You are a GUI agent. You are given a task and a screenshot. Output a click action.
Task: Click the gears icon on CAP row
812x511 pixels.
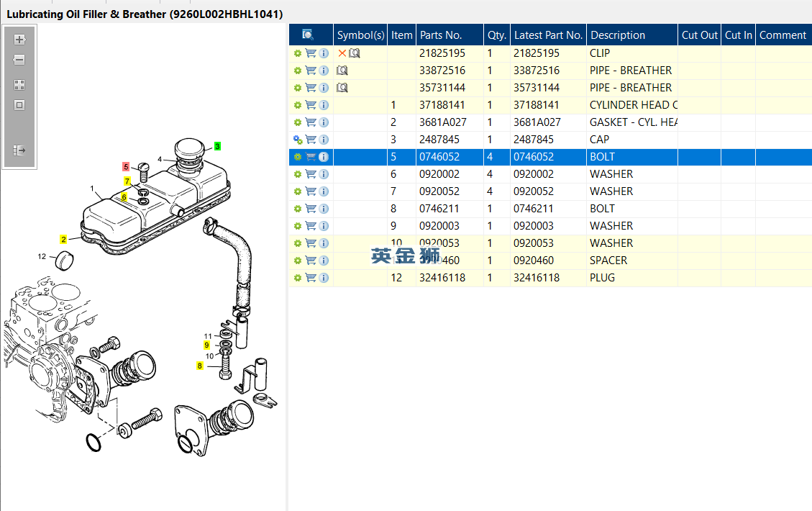coord(298,140)
